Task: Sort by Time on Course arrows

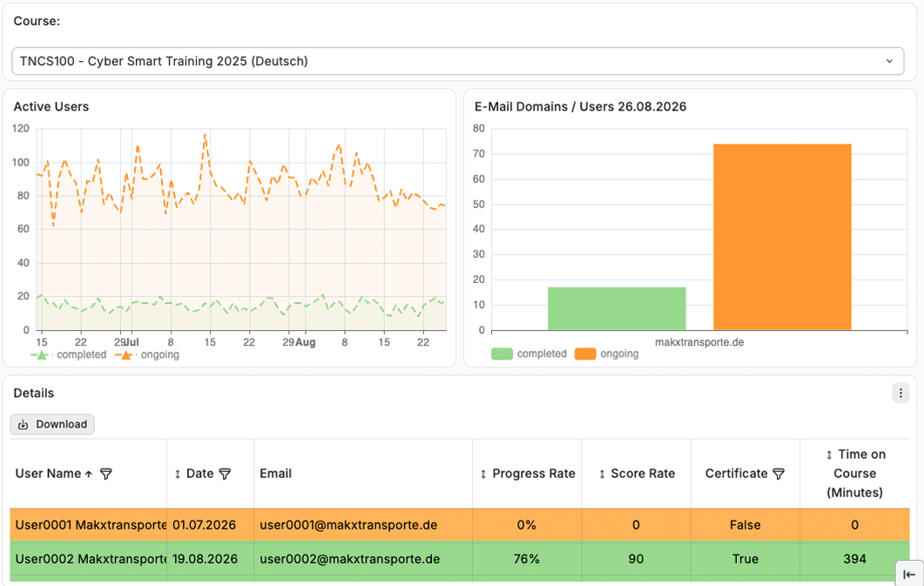Action: pos(829,455)
